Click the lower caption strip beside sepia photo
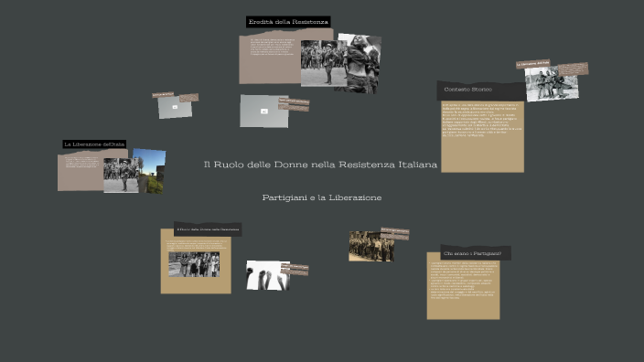Screen dimensions: 644x362 [394, 237]
